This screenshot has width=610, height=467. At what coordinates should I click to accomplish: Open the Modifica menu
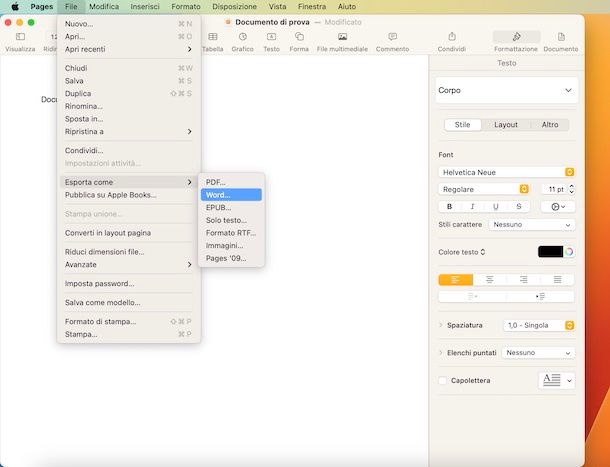[x=104, y=7]
